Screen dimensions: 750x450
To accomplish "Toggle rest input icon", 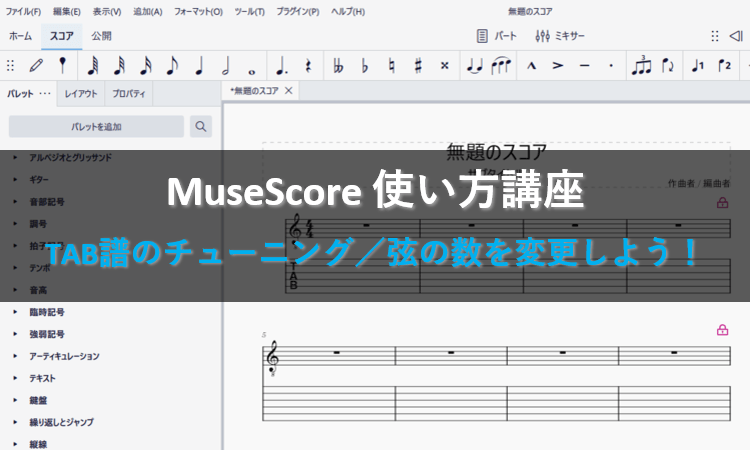I will click(x=309, y=66).
